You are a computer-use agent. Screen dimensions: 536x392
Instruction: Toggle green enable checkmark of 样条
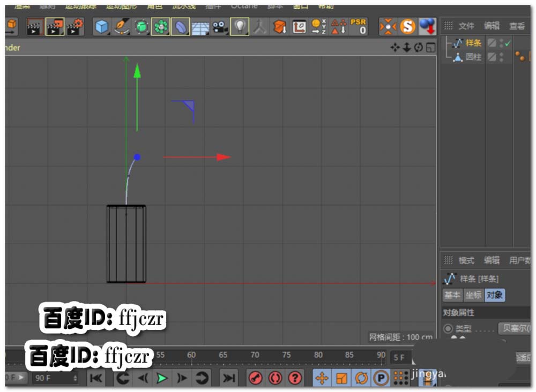point(508,43)
